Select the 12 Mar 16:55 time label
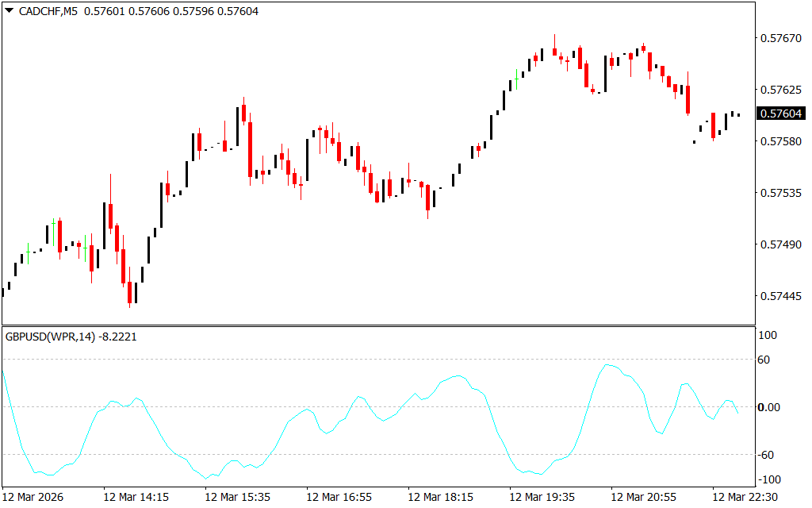Viewport: 812px width, 508px height. coord(339,497)
